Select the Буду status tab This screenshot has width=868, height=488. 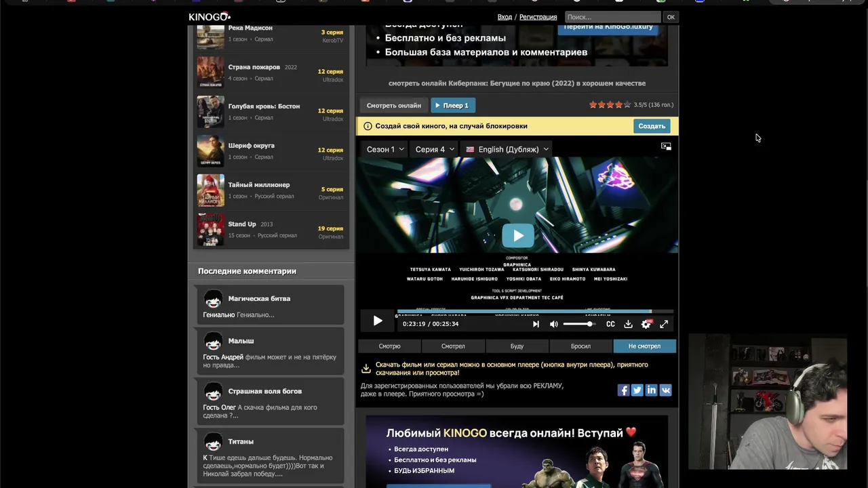click(x=517, y=346)
